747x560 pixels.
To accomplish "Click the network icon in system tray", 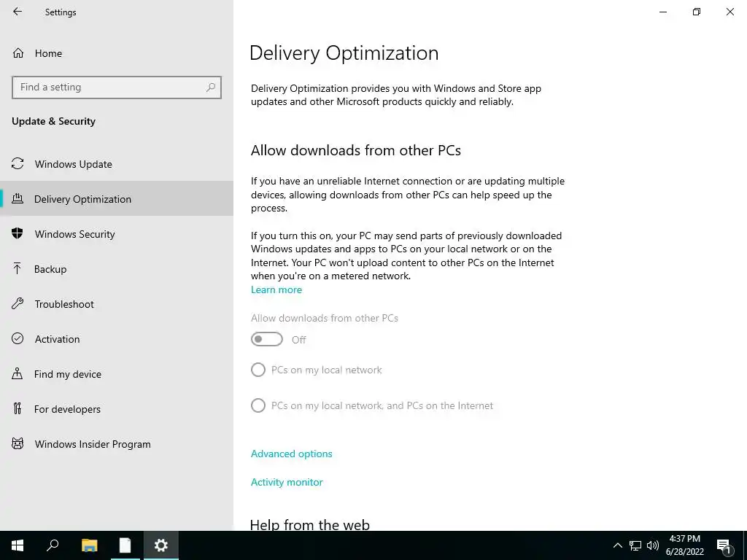I will 635,545.
